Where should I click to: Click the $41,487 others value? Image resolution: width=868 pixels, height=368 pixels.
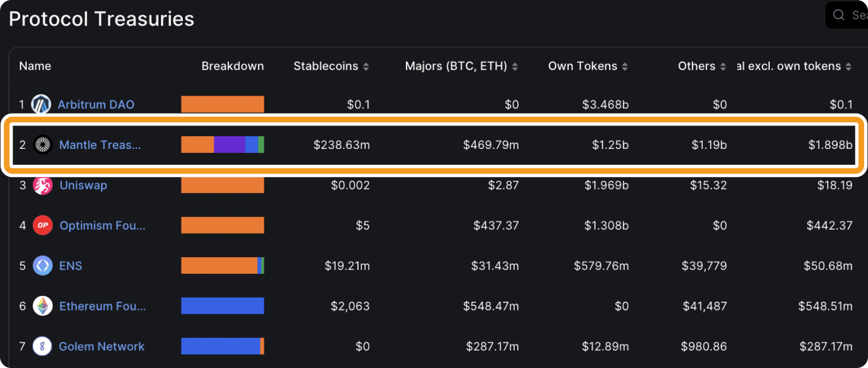click(704, 306)
